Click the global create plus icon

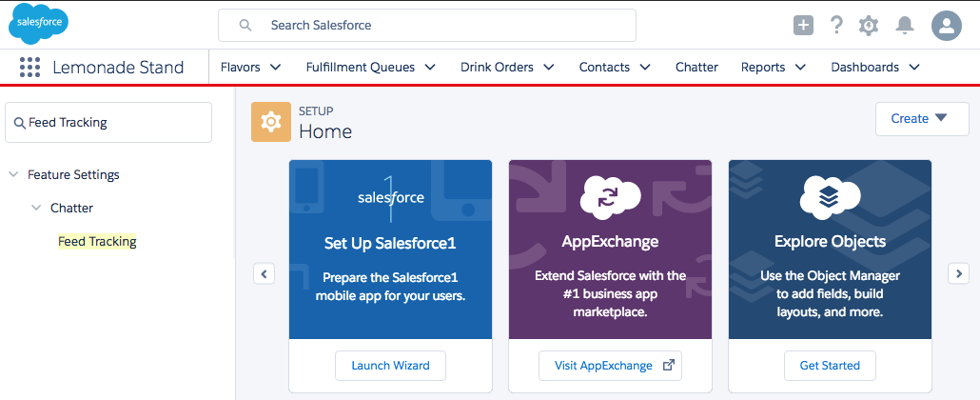tap(804, 26)
